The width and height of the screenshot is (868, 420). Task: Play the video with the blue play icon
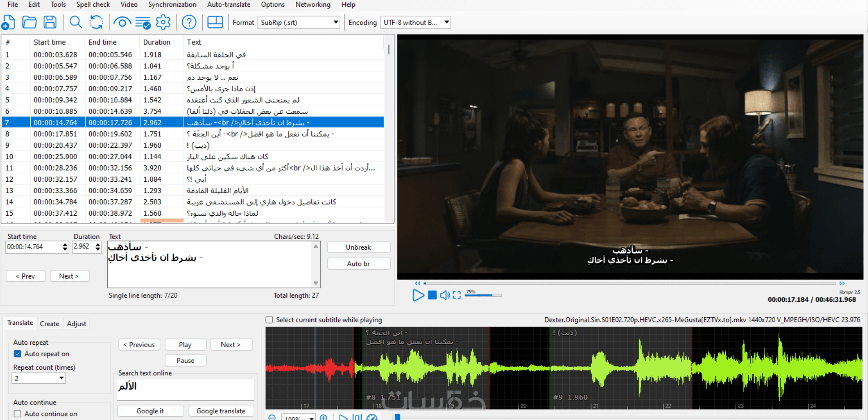point(418,295)
